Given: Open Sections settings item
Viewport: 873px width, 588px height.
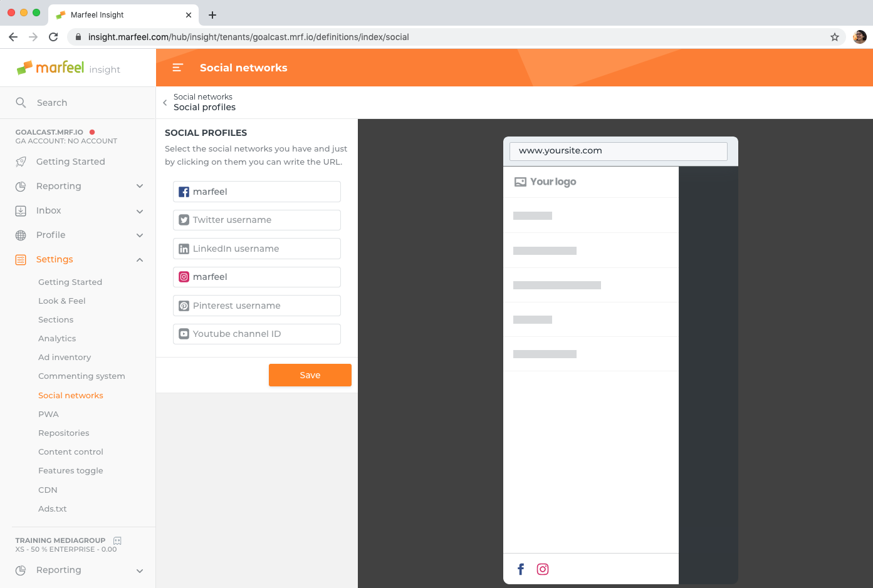Looking at the screenshot, I should point(56,320).
